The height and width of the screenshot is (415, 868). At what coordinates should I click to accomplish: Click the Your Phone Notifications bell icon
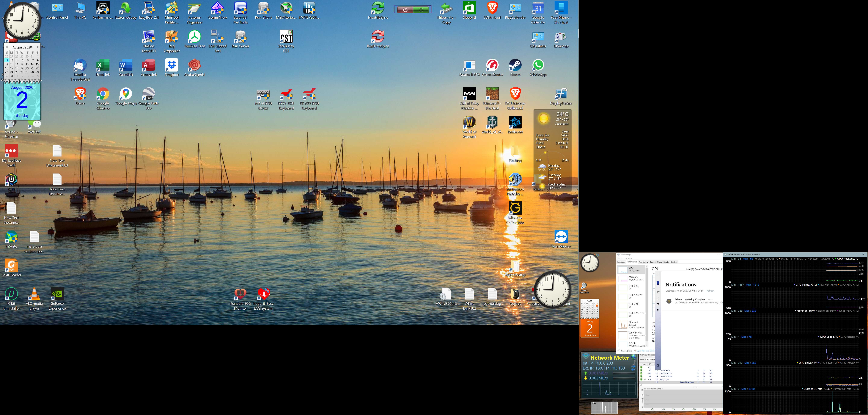pos(658,292)
